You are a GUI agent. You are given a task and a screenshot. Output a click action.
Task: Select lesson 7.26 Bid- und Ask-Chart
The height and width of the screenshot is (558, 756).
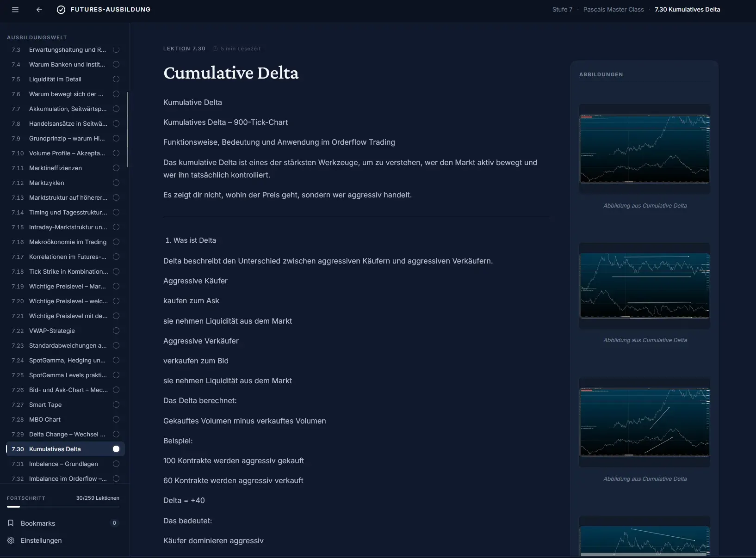(65, 390)
